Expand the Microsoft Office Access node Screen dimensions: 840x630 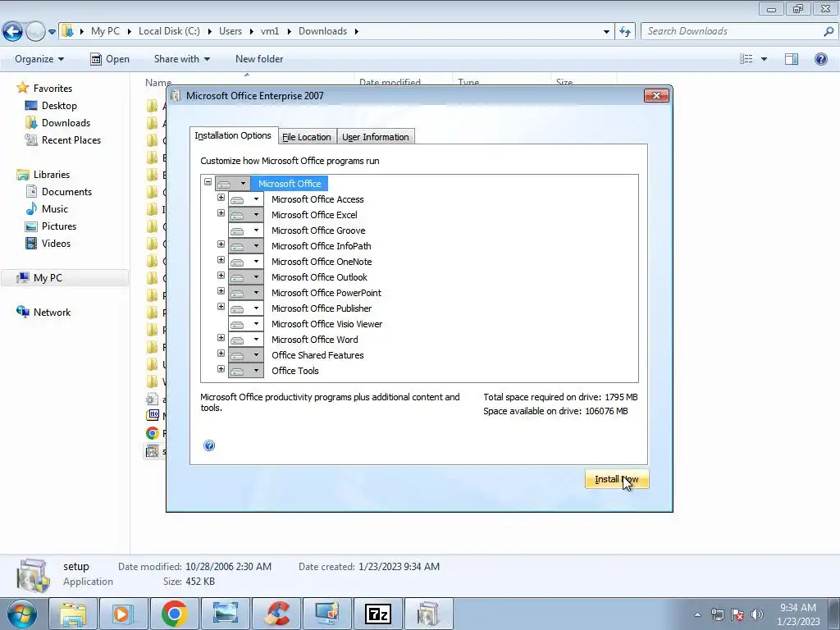221,197
